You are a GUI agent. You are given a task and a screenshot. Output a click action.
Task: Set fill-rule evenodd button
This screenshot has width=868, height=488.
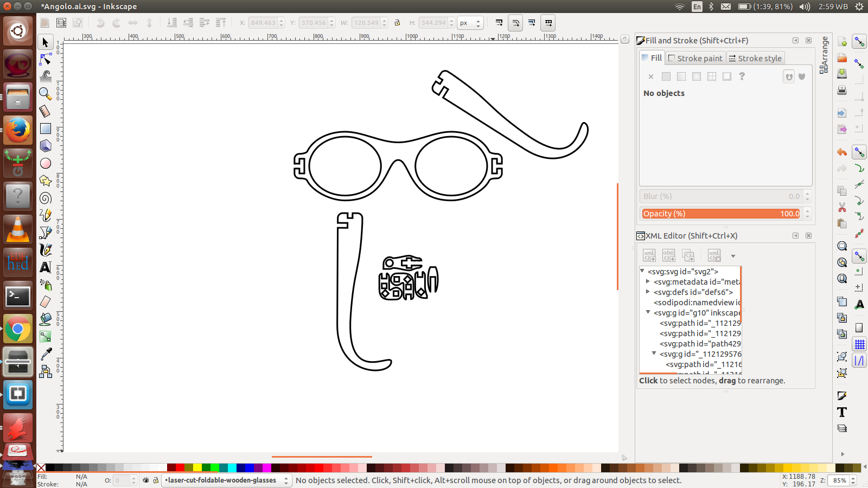point(789,76)
